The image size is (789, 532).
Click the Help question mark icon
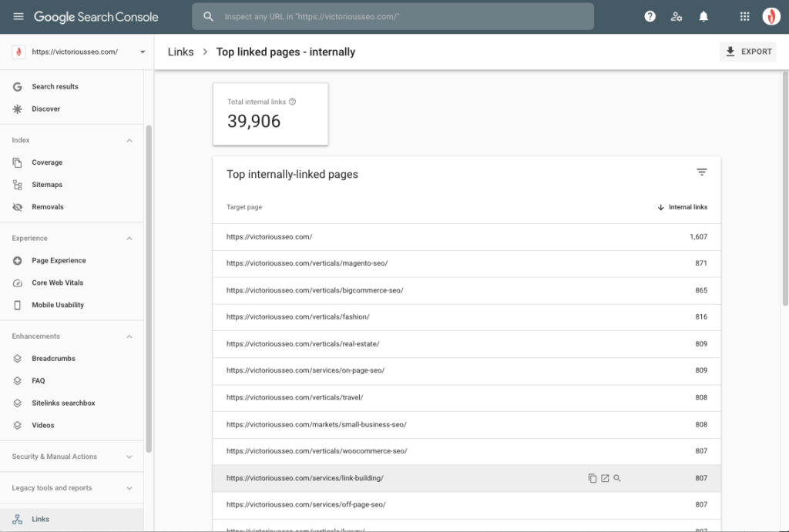(x=650, y=16)
